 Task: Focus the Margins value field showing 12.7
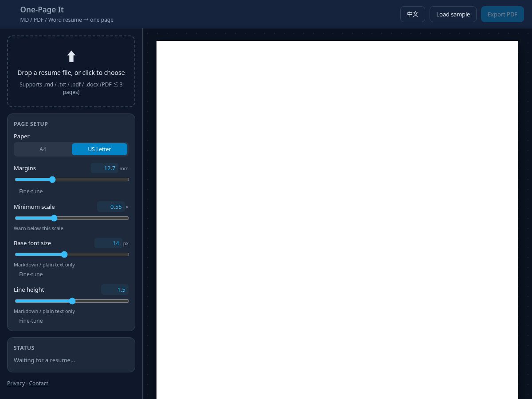click(x=105, y=168)
